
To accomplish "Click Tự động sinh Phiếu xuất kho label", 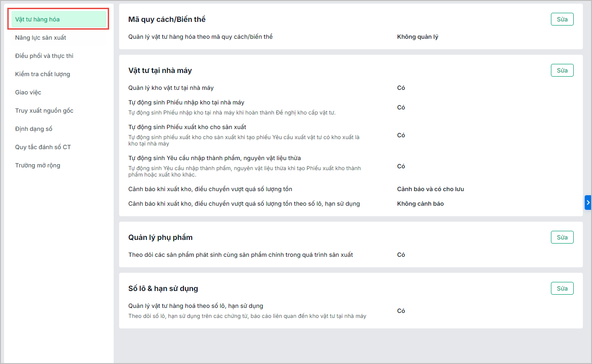I will coord(187,127).
